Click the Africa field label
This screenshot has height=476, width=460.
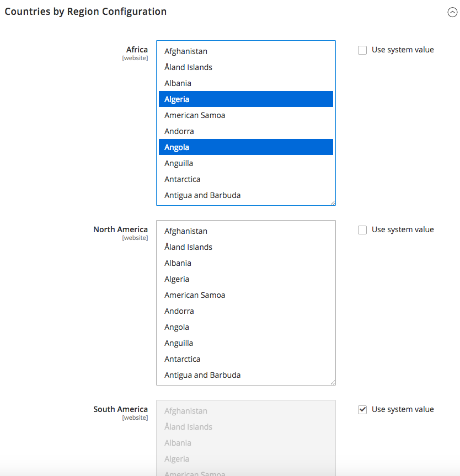tap(137, 50)
